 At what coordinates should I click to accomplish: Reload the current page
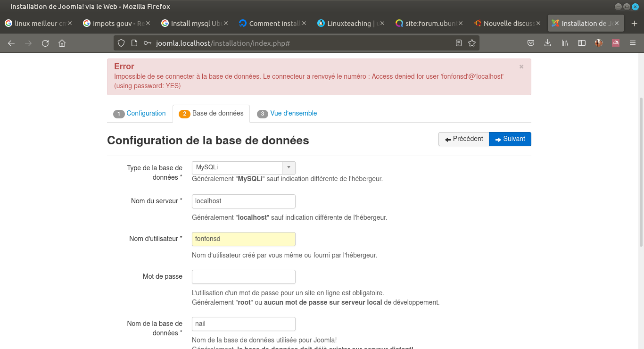45,43
